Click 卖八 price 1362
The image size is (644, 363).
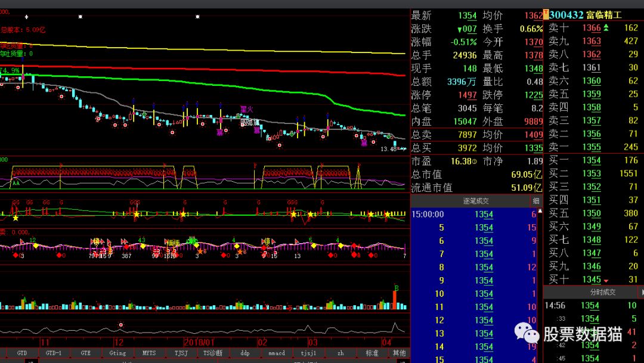(x=592, y=54)
